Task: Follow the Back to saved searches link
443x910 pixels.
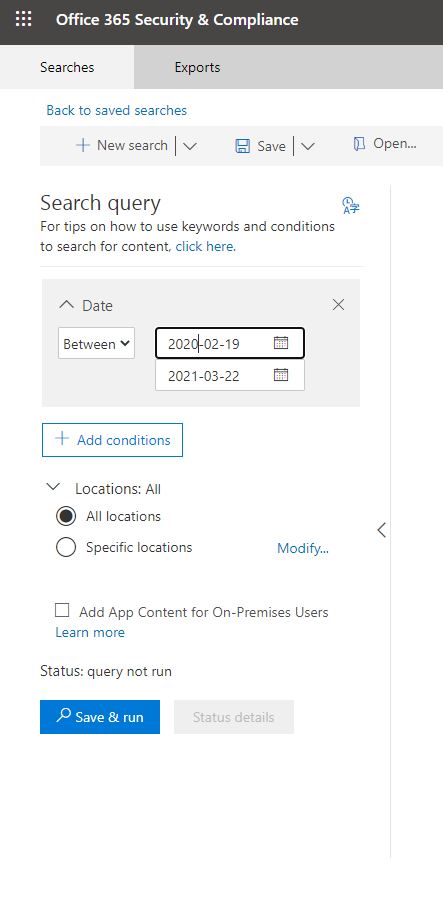Action: (x=117, y=110)
